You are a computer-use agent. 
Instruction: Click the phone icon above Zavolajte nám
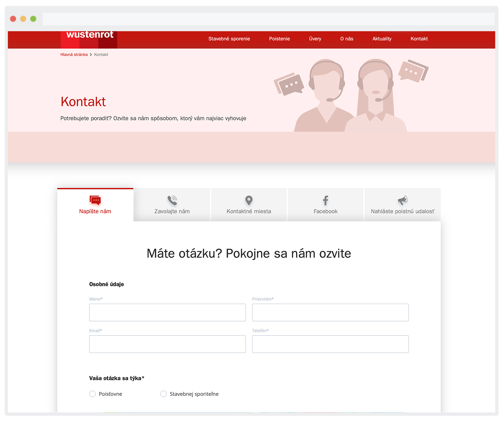(x=172, y=200)
